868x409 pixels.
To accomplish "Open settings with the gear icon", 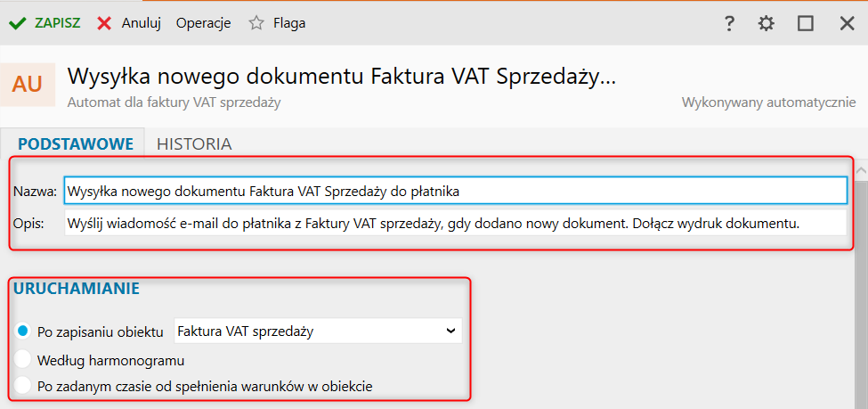I will point(766,24).
